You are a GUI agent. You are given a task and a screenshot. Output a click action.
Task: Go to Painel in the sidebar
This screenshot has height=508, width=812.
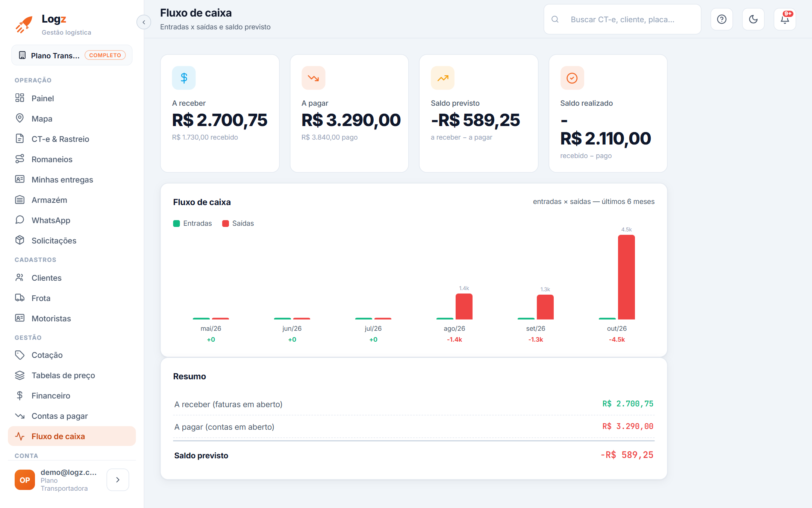(x=71, y=98)
